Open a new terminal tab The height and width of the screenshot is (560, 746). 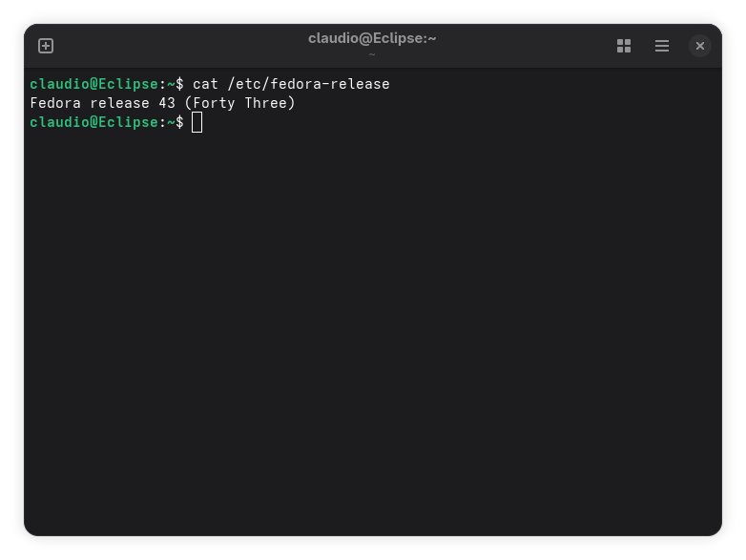point(46,46)
